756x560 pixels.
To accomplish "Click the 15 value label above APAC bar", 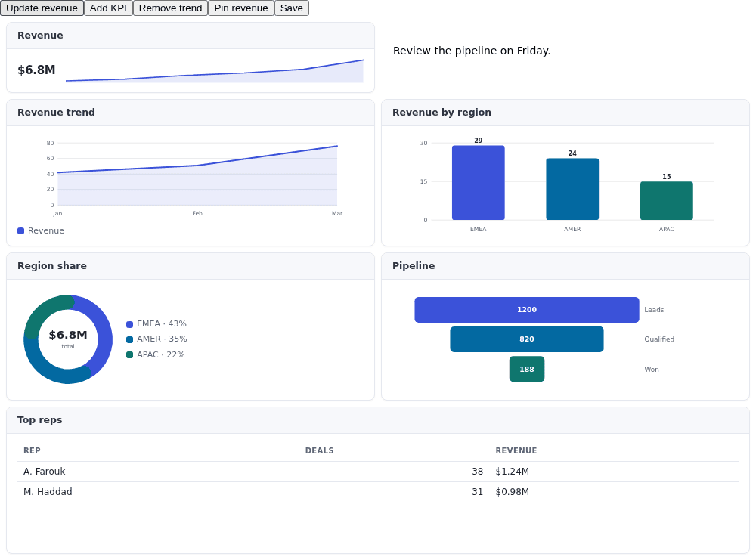I will (x=666, y=176).
